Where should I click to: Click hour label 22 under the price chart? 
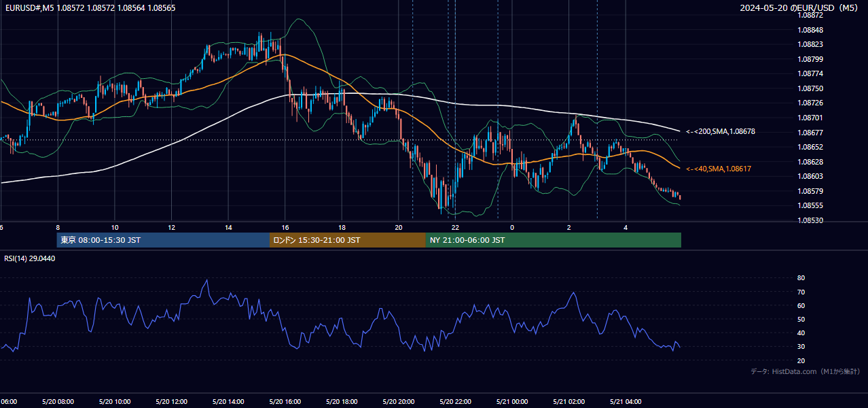tap(455, 228)
